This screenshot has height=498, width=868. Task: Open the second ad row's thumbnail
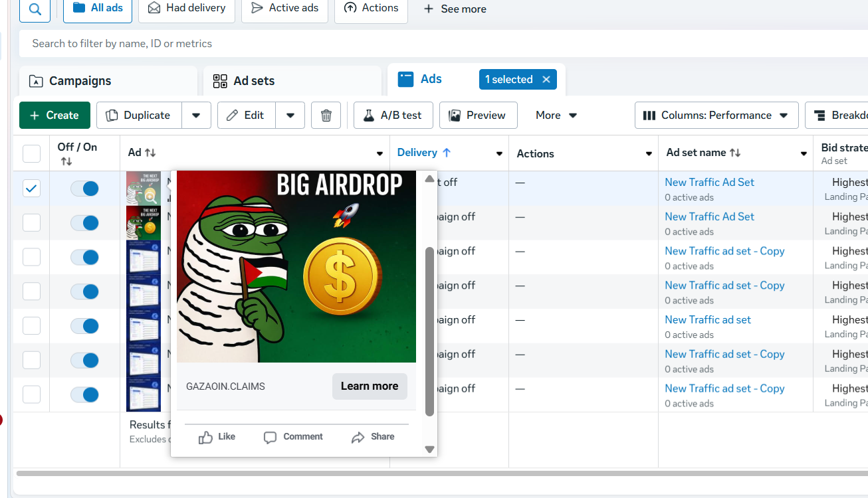coord(144,223)
